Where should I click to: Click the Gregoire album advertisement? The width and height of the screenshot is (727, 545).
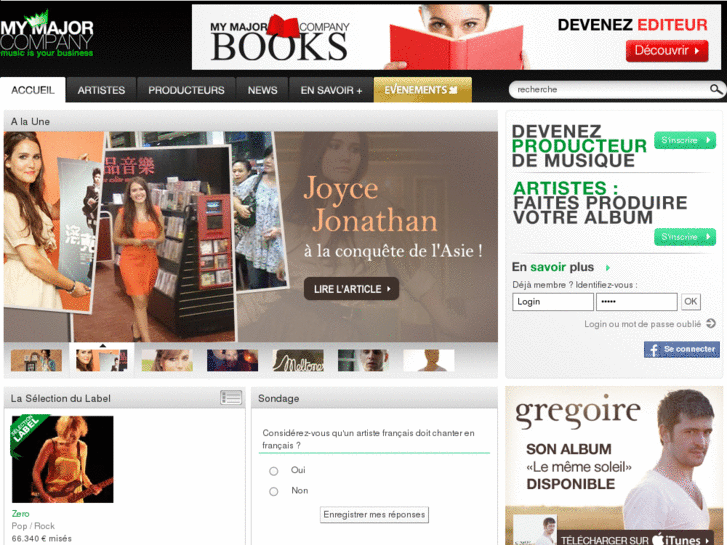[x=614, y=466]
